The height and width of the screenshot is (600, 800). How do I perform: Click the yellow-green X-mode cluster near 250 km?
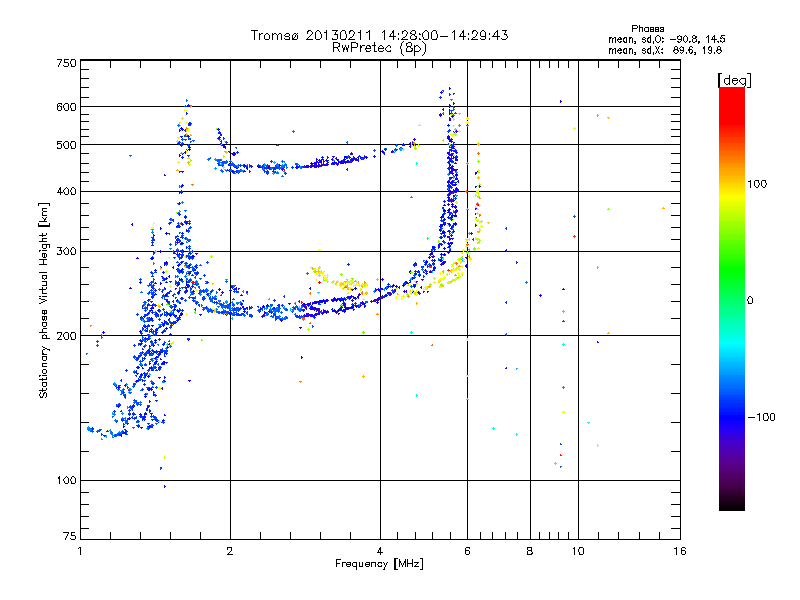pyautogui.click(x=339, y=279)
